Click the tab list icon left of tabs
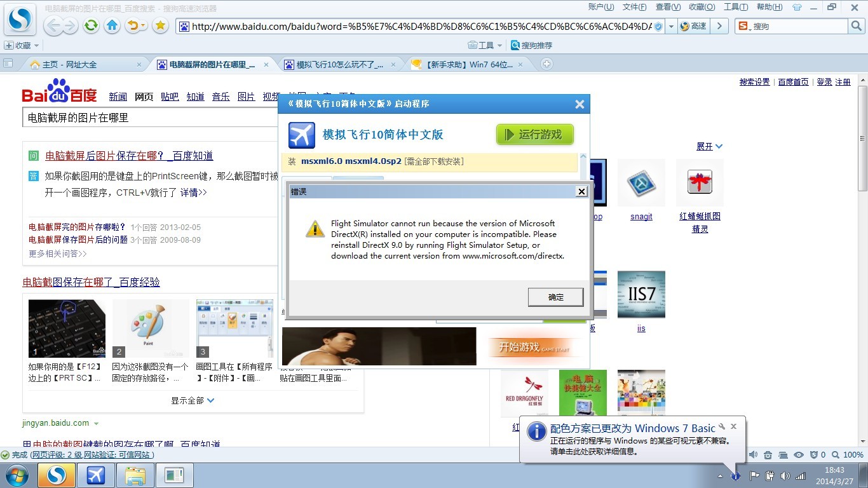868x488 pixels. (x=8, y=64)
